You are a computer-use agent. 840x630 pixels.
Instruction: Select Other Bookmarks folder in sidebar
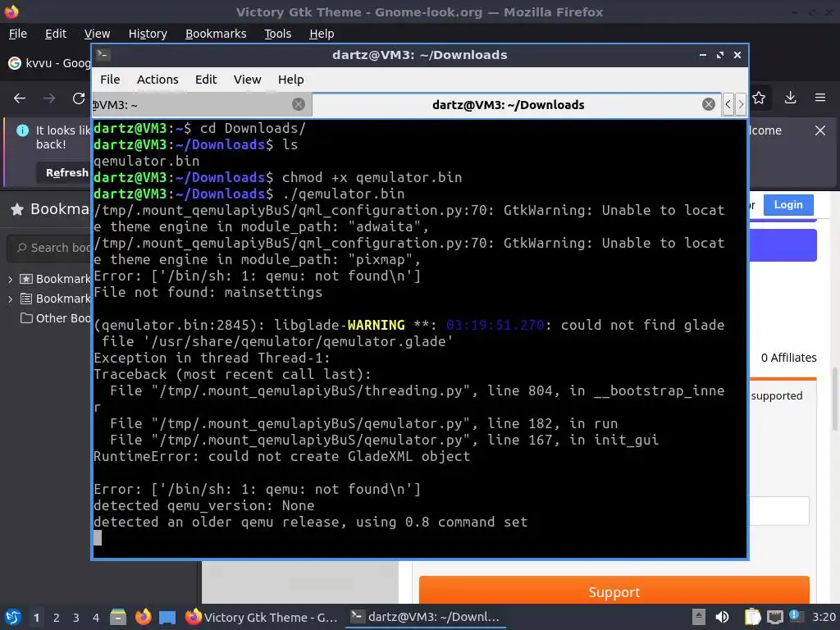[55, 318]
